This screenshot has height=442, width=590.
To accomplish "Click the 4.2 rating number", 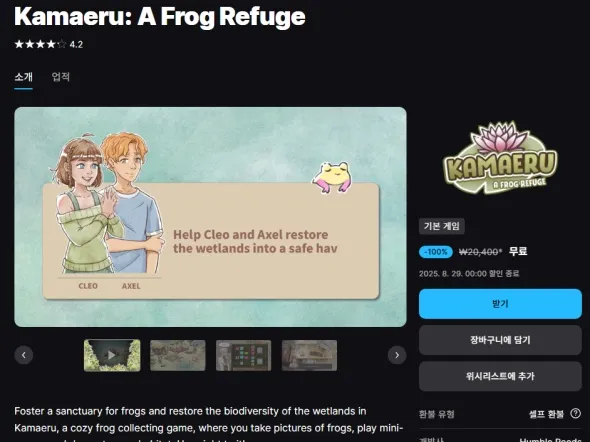I will click(x=76, y=44).
